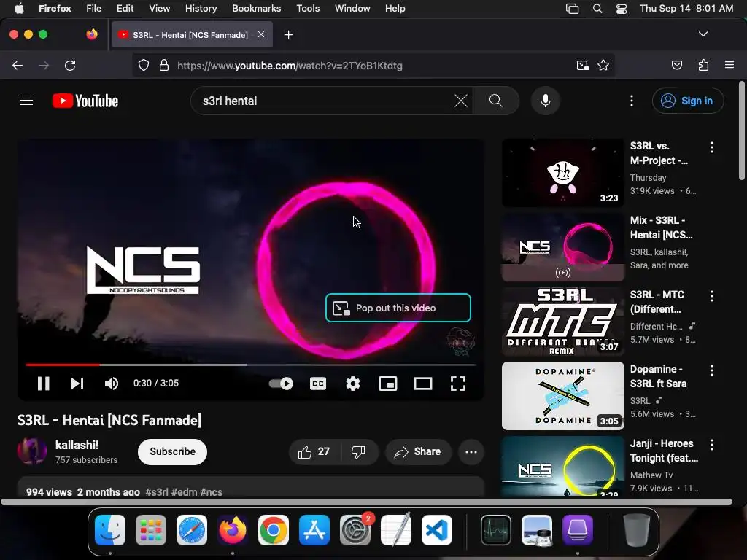The height and width of the screenshot is (560, 747).
Task: Save page to Pocket
Action: [x=676, y=65]
